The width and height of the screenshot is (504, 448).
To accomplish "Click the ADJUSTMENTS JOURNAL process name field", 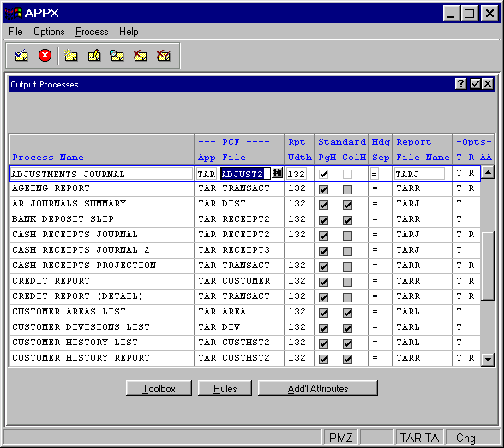I will click(x=101, y=174).
